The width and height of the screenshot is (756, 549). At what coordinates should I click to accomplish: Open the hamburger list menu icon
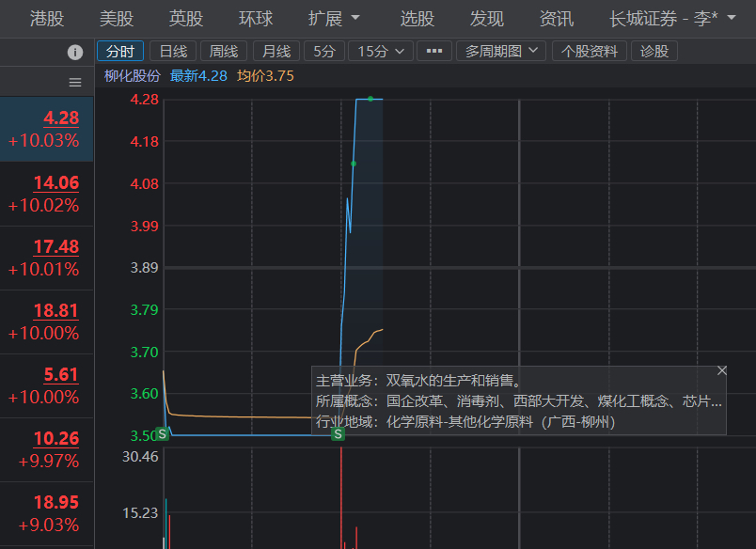click(x=75, y=83)
